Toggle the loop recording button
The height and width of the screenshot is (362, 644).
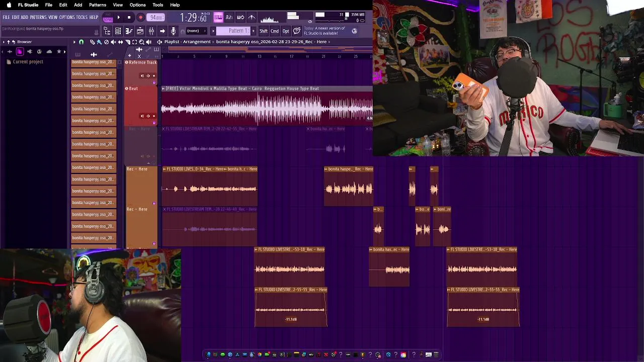[x=240, y=17]
